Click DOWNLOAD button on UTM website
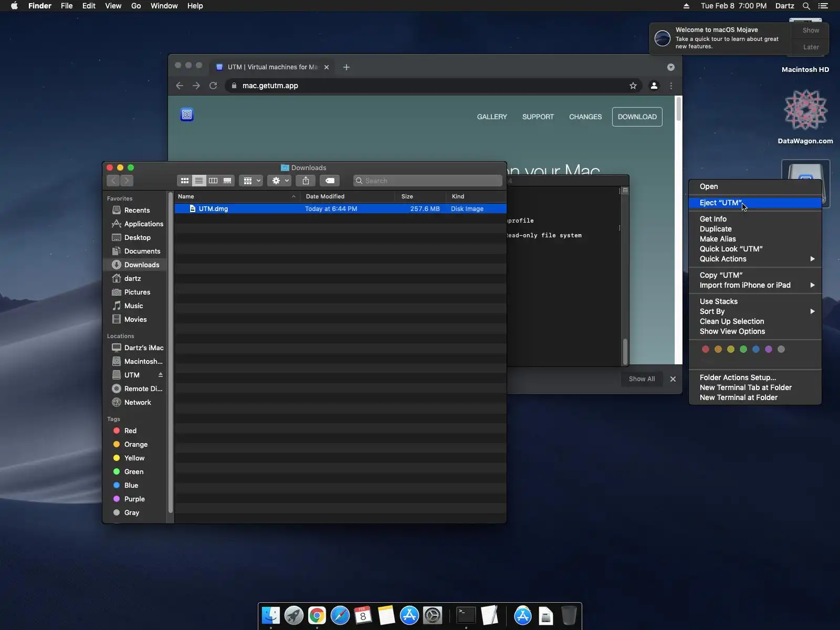 637,117
